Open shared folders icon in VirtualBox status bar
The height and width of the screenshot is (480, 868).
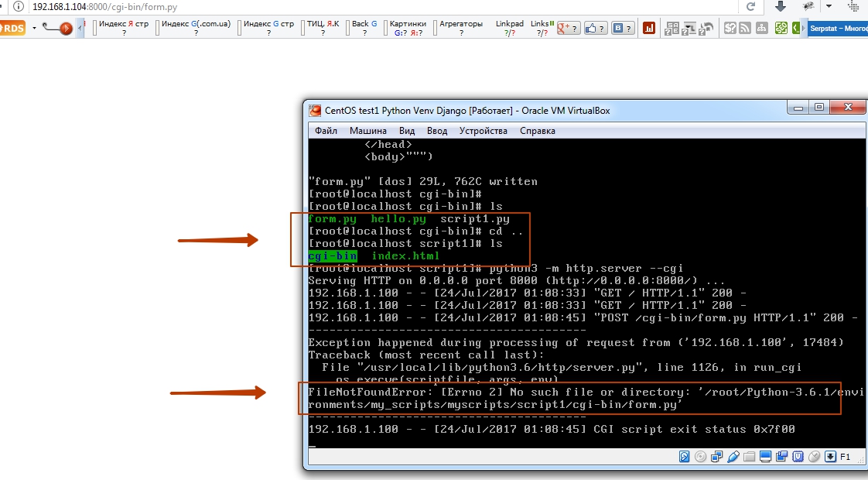(750, 457)
